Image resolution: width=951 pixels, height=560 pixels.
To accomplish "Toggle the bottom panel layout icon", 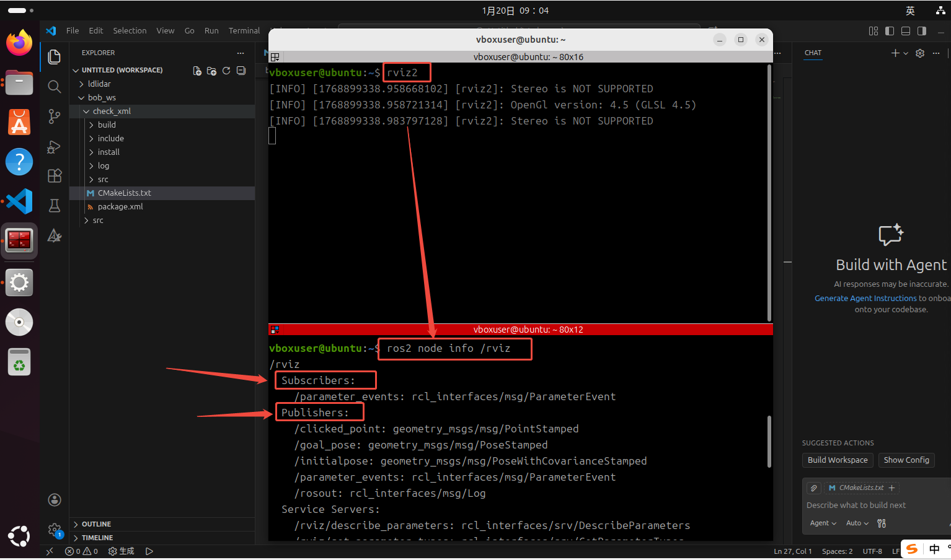I will tap(906, 31).
